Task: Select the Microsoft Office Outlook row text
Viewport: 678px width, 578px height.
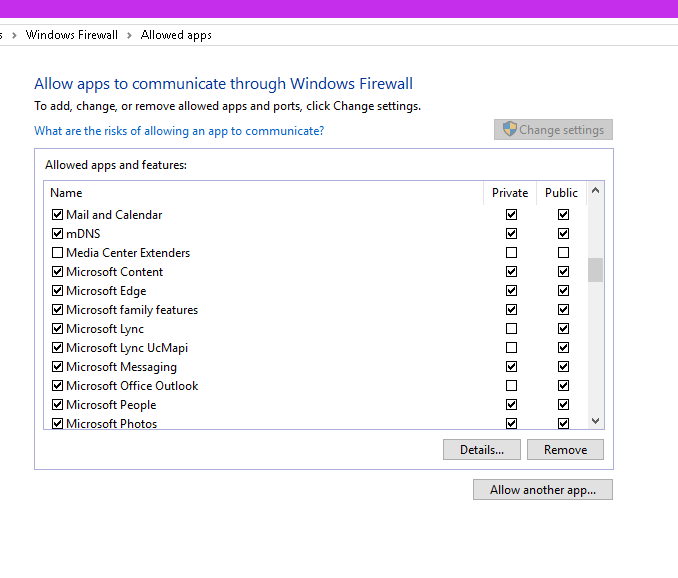Action: pyautogui.click(x=132, y=386)
